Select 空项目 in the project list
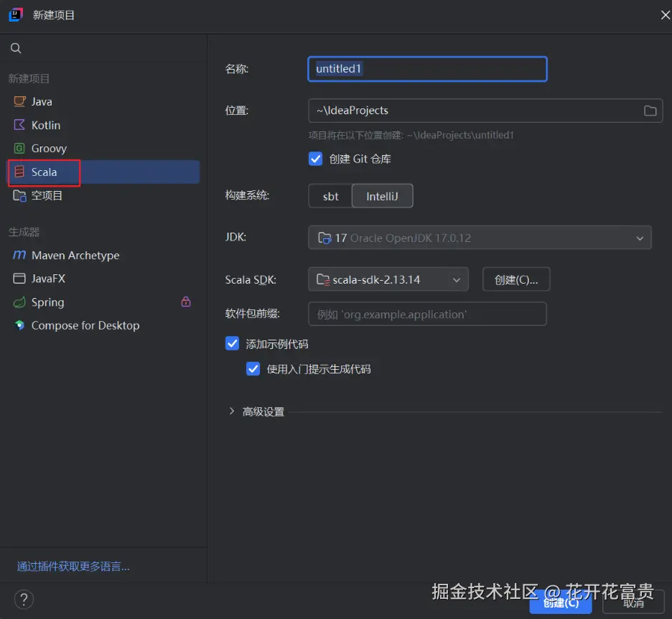 click(x=103, y=195)
